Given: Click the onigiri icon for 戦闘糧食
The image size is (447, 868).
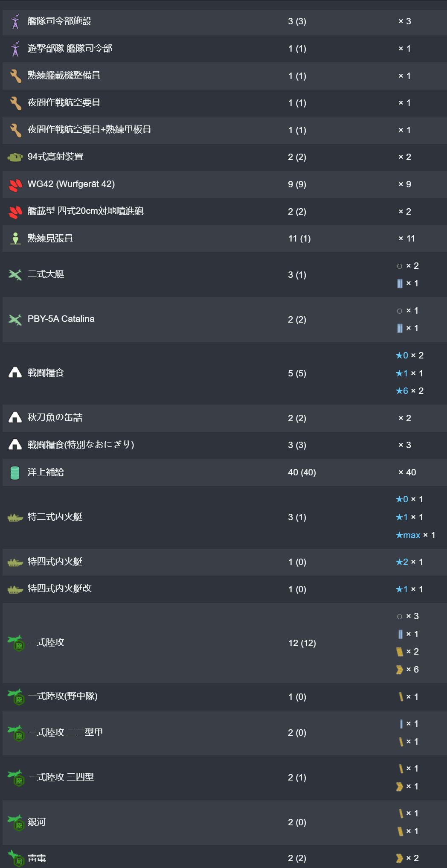Looking at the screenshot, I should [x=15, y=373].
